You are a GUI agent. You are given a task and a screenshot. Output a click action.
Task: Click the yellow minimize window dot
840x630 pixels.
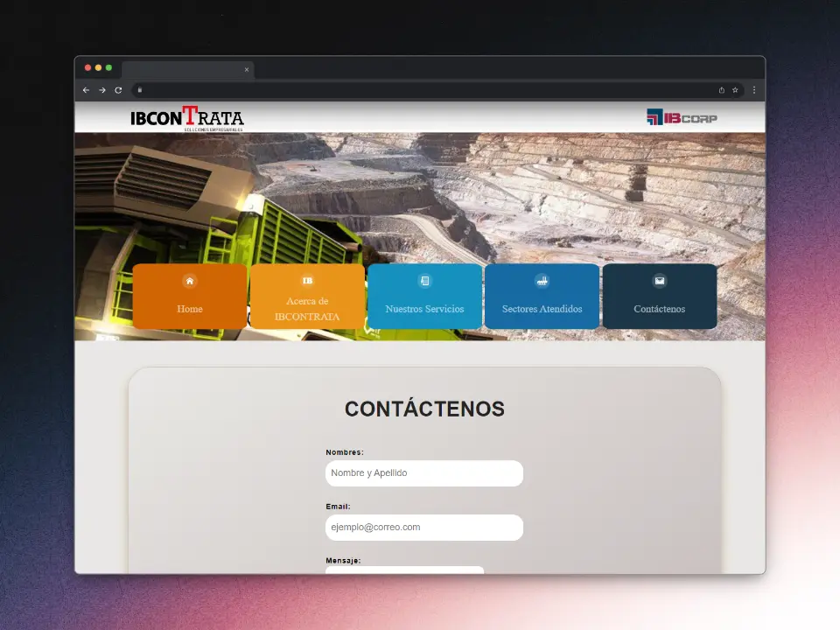coord(98,67)
